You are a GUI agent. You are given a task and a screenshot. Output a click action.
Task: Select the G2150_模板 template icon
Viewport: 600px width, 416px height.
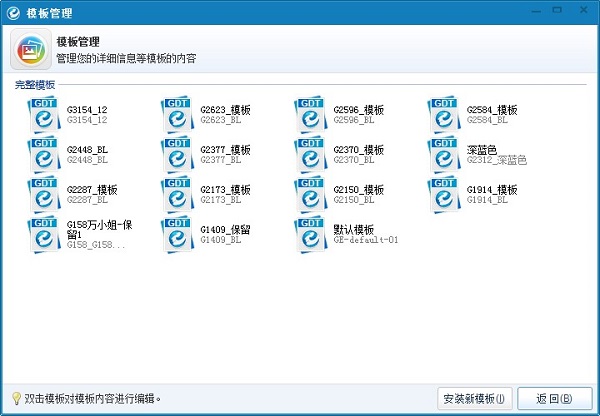310,194
